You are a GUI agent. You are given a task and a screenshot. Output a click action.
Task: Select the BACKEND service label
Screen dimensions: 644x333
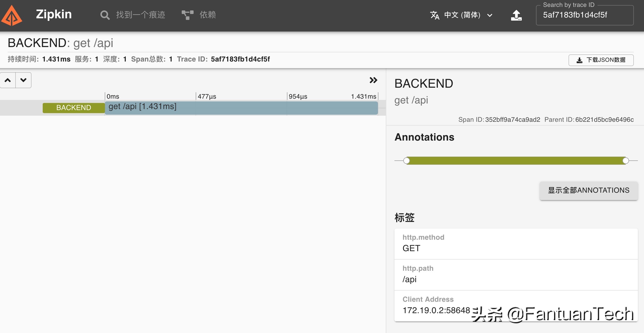[x=74, y=108]
